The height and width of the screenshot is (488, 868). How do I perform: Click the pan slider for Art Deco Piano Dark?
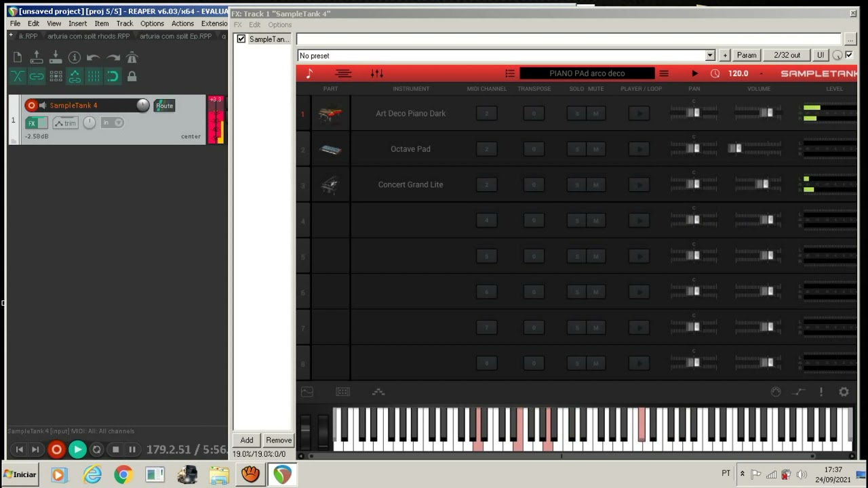click(x=693, y=113)
